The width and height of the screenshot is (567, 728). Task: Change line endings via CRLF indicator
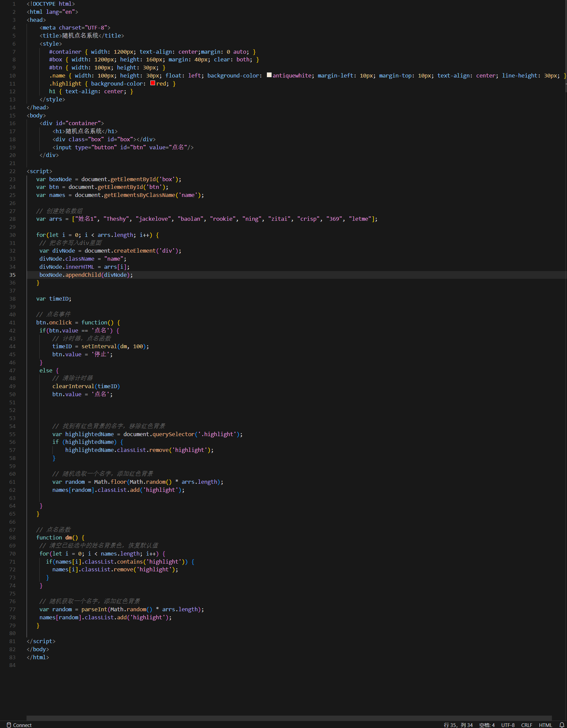click(x=527, y=725)
